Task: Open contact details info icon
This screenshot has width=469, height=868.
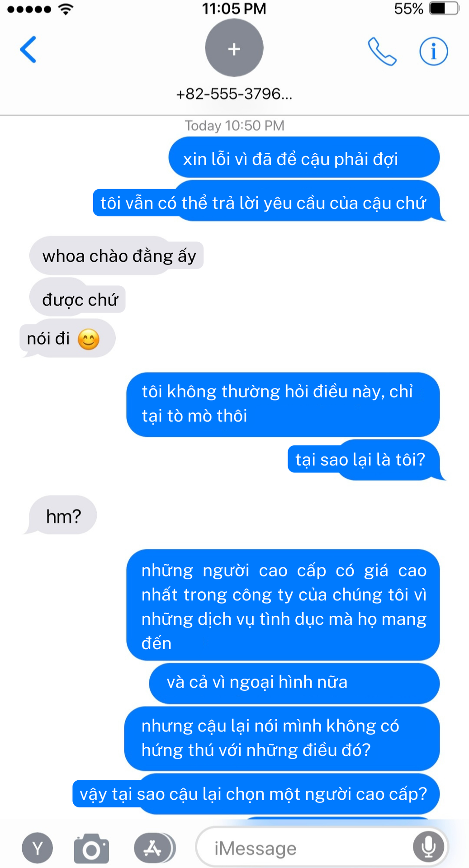Action: pyautogui.click(x=434, y=51)
